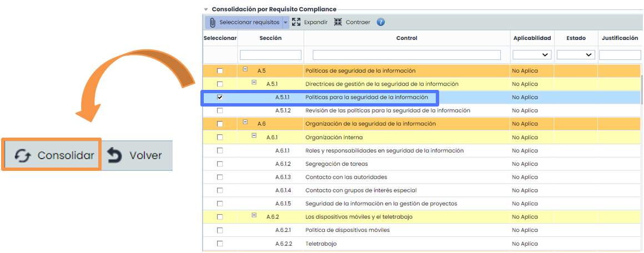
Task: Check the A.5 row checkbox
Action: pos(220,71)
